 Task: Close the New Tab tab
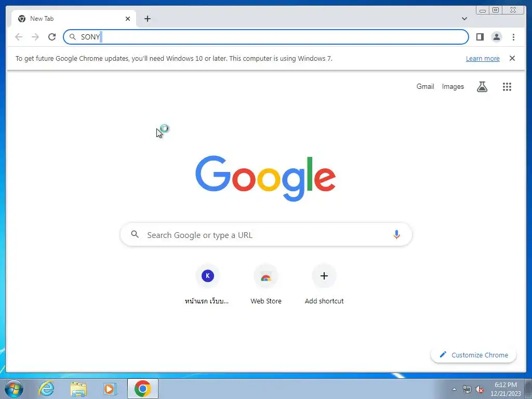tap(128, 19)
